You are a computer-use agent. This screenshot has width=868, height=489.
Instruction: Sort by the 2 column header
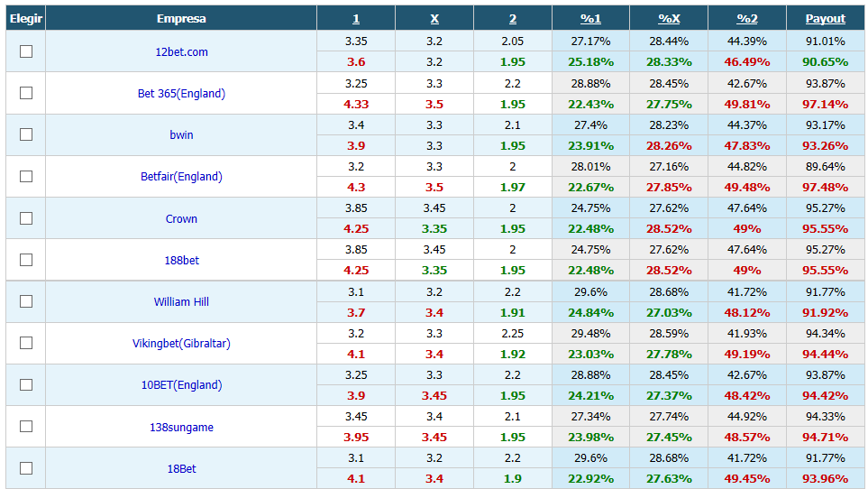pos(513,19)
